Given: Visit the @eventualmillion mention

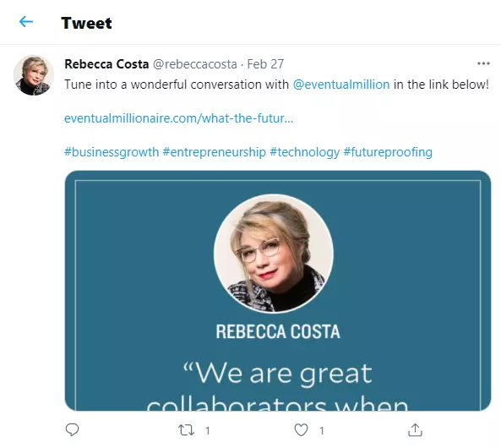Looking at the screenshot, I should (341, 85).
